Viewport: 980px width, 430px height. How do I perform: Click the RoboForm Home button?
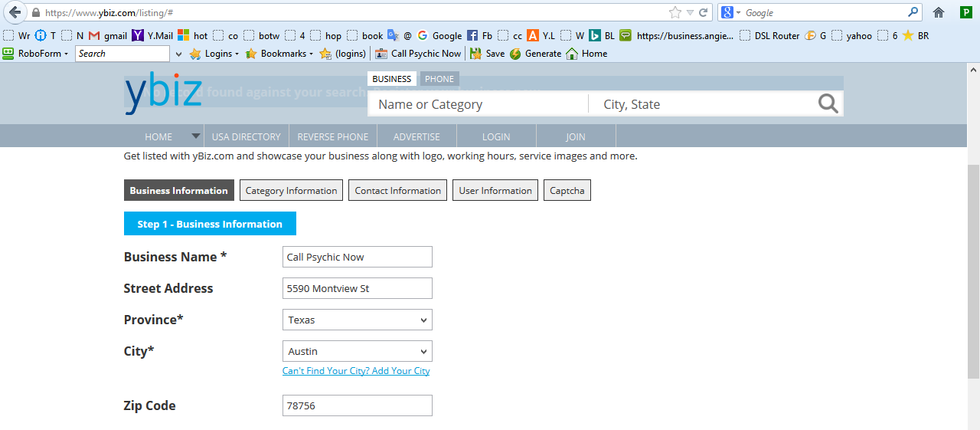pyautogui.click(x=586, y=54)
